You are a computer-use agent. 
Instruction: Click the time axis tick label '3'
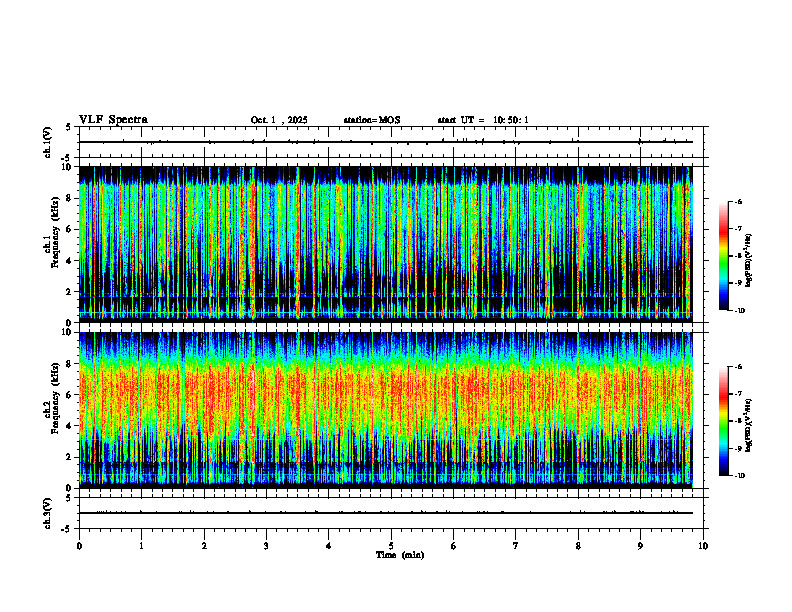click(266, 546)
